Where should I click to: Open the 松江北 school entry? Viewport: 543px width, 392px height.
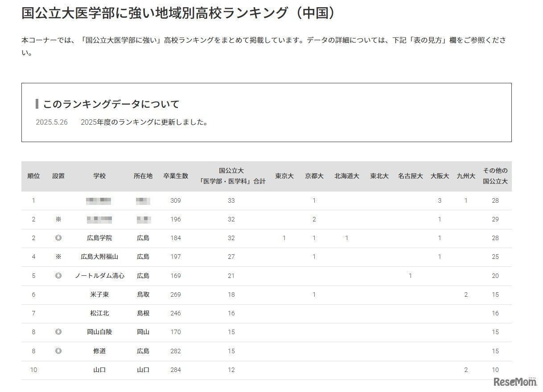tap(99, 313)
